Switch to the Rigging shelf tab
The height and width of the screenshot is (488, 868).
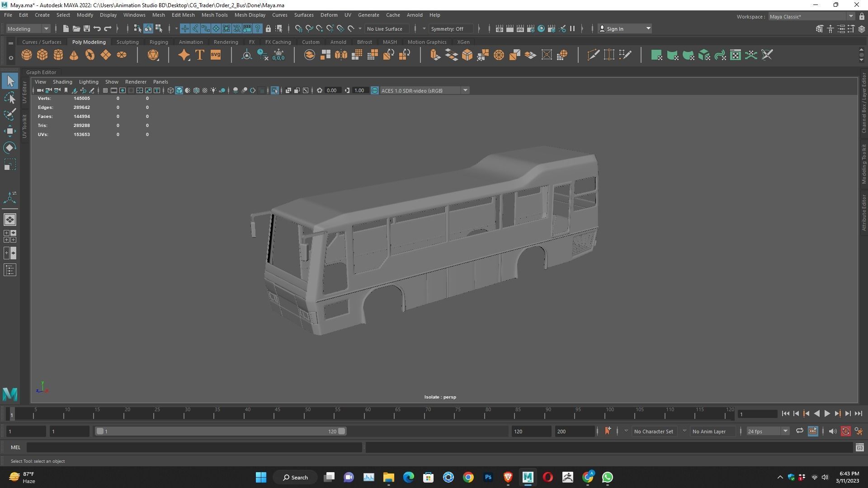point(159,42)
